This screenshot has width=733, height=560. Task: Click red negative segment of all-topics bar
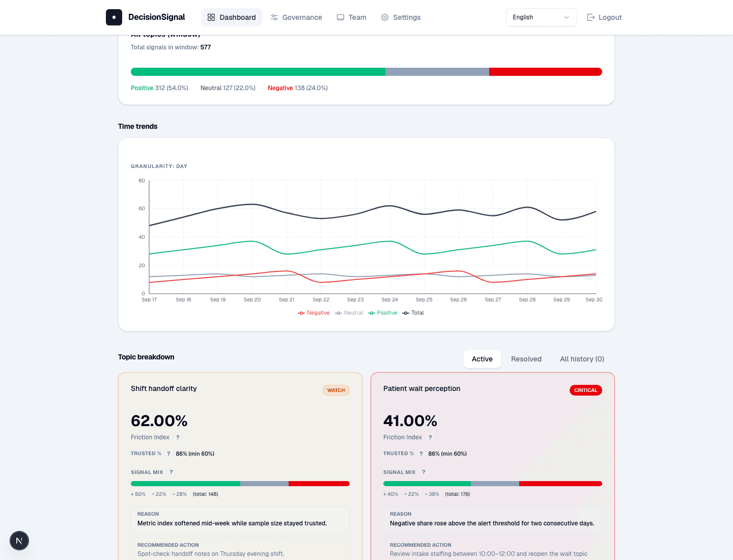[546, 72]
